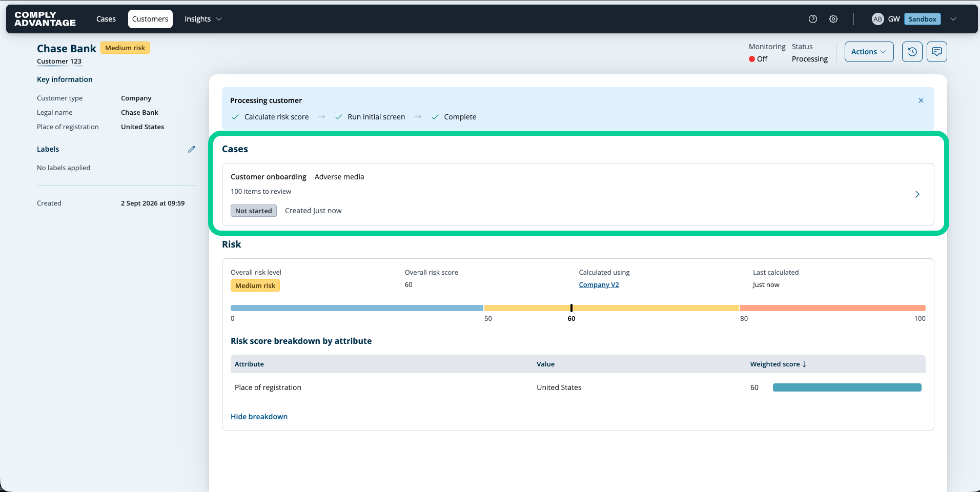Edit labels with the pencil icon
Image resolution: width=980 pixels, height=492 pixels.
pos(192,149)
